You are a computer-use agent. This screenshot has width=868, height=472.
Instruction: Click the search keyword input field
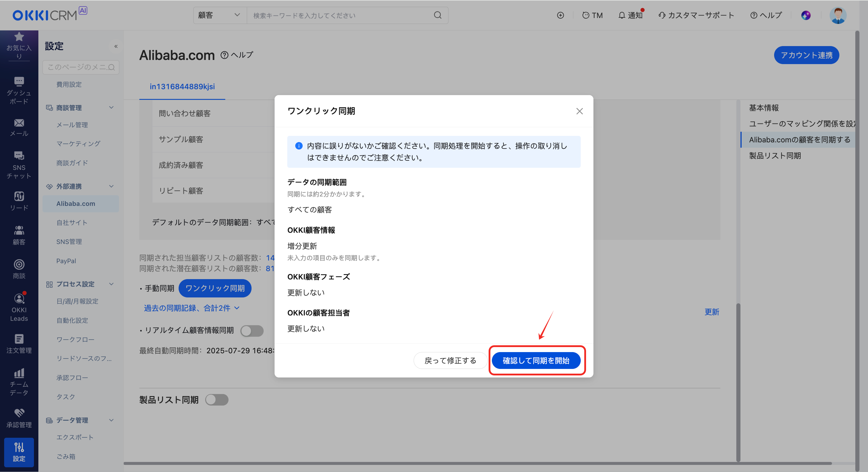coord(340,15)
